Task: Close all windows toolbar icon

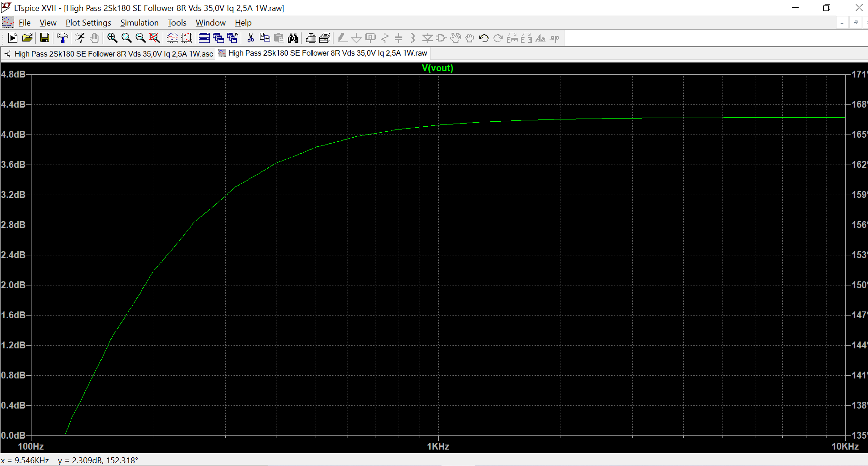Action: 233,38
